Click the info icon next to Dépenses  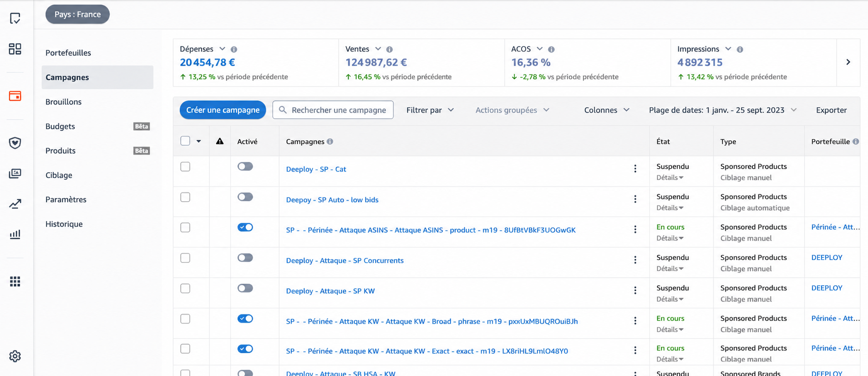(234, 49)
